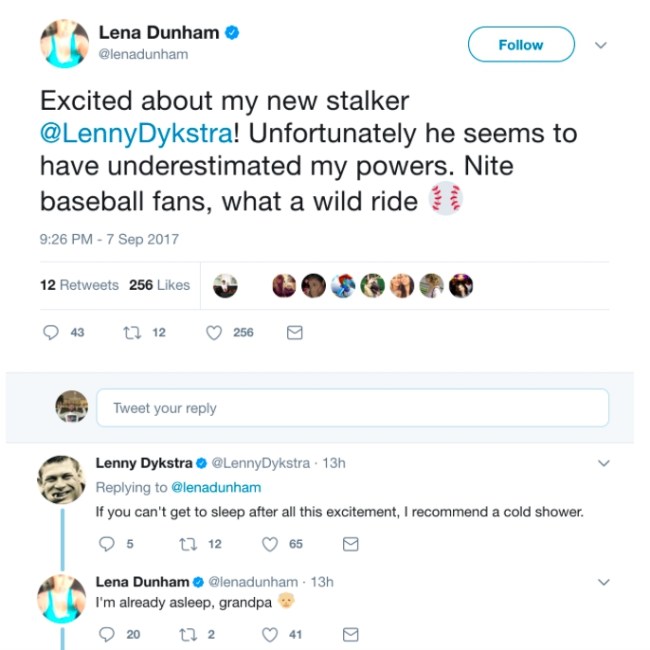Send main tweet via direct message
650x650 pixels.
[x=294, y=333]
